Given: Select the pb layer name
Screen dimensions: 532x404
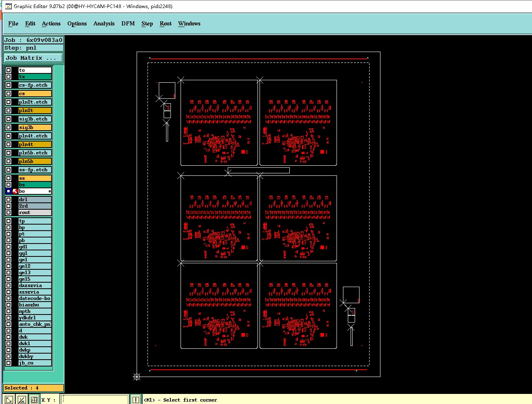Looking at the screenshot, I should click(35, 240).
